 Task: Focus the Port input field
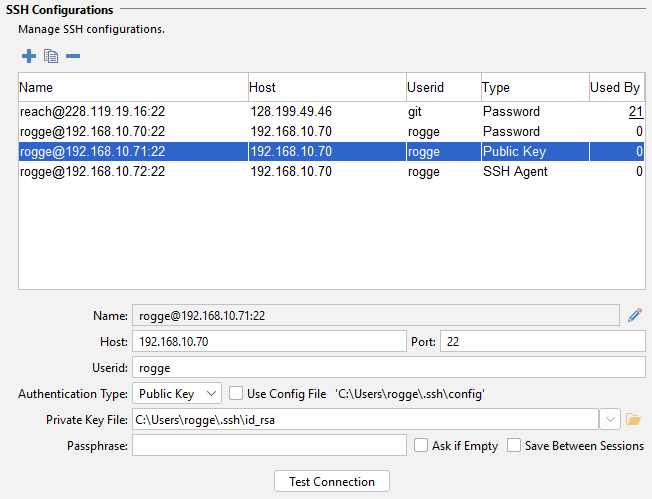543,341
